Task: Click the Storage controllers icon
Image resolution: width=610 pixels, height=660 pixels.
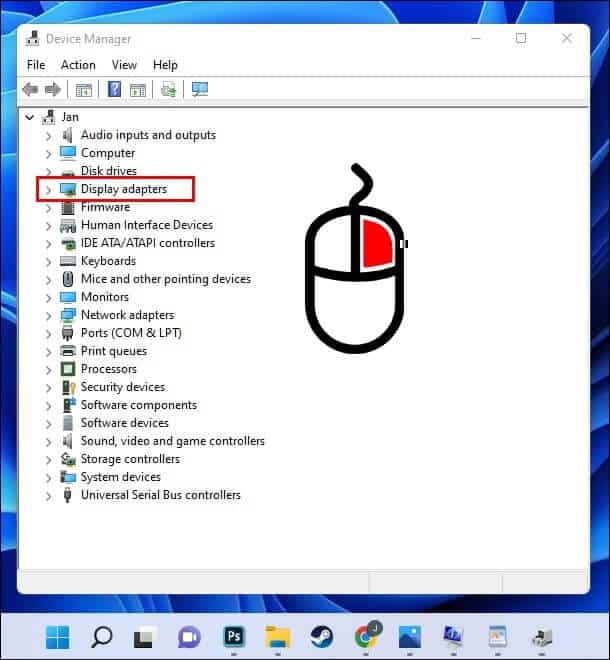Action: pyautogui.click(x=68, y=459)
